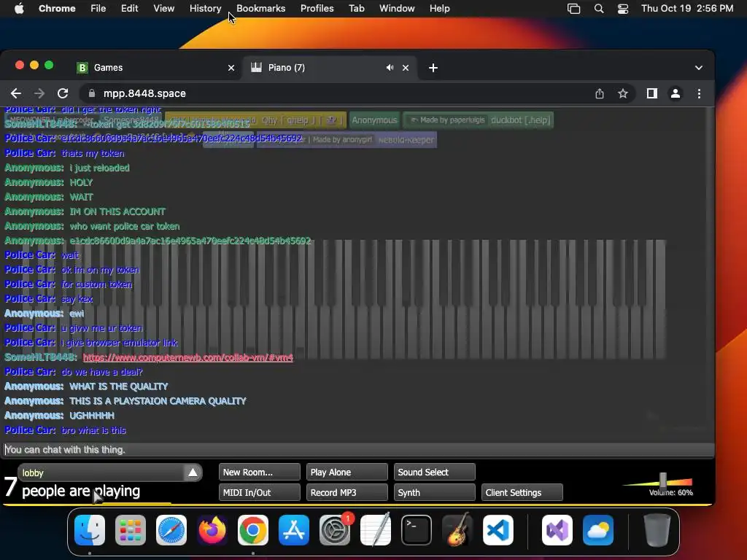This screenshot has height=560, width=747.
Task: Launch Terminal from the dock
Action: tap(417, 529)
